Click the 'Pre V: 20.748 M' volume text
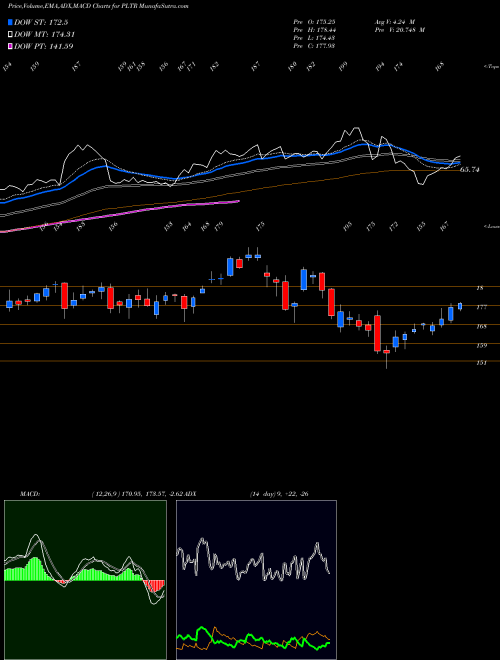Viewport: 500px width, 660px height. point(399,29)
